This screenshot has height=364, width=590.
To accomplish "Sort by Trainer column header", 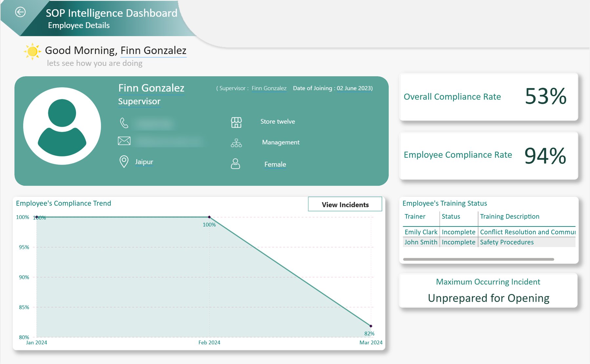I will coord(415,216).
